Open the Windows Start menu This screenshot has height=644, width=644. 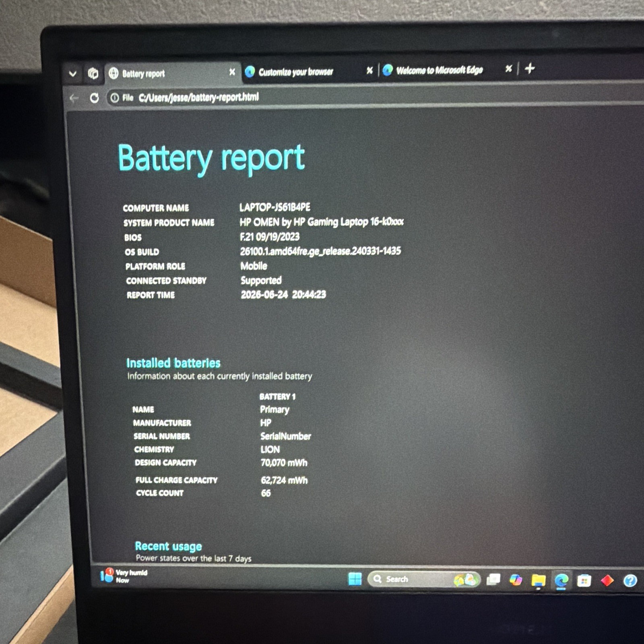pos(355,579)
